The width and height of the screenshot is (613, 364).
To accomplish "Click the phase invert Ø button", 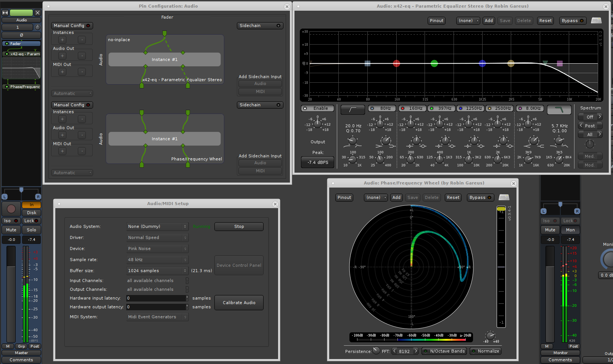I will click(21, 35).
